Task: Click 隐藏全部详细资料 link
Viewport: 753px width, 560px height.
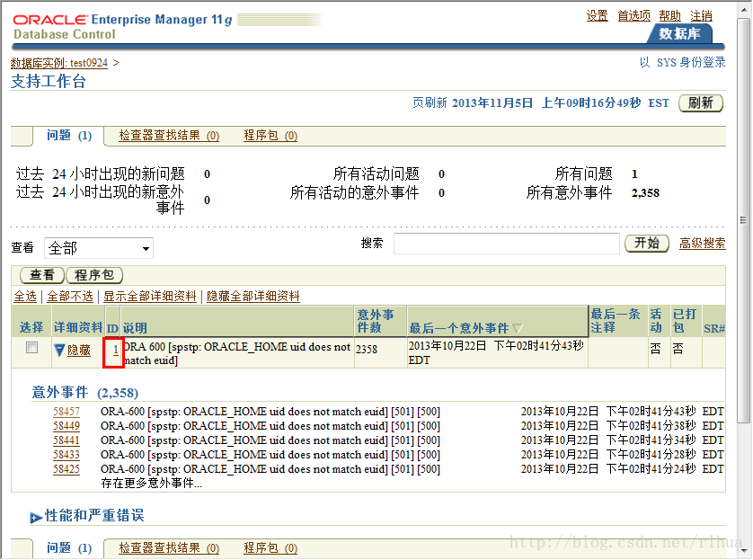Action: [253, 297]
